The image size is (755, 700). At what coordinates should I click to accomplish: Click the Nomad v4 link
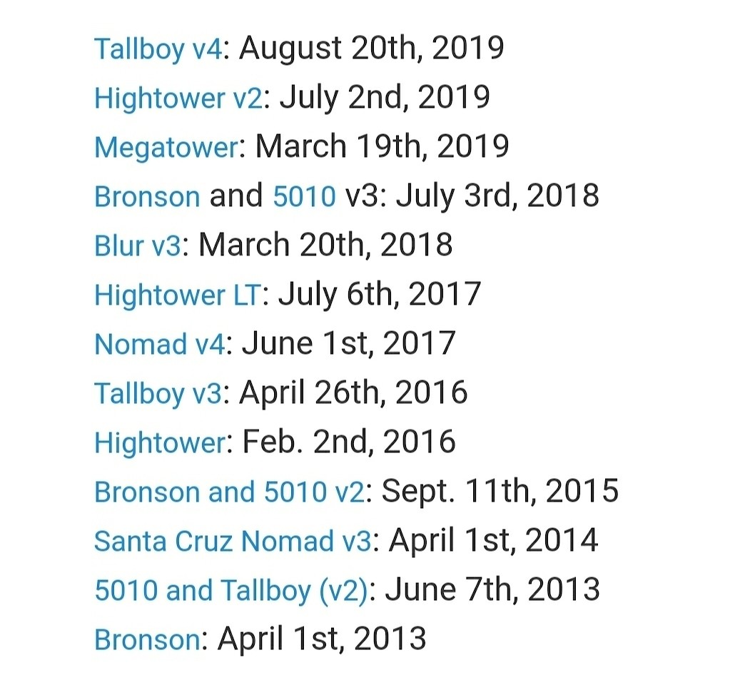(160, 345)
